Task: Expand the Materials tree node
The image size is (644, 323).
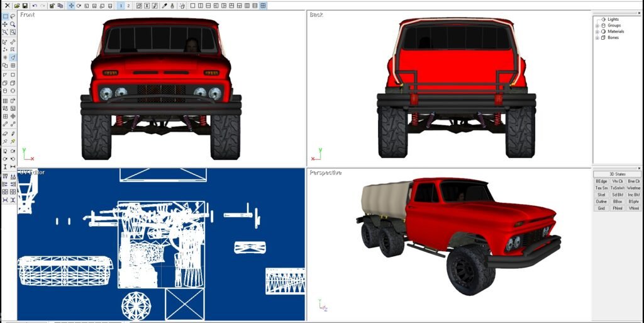Action: 597,31
